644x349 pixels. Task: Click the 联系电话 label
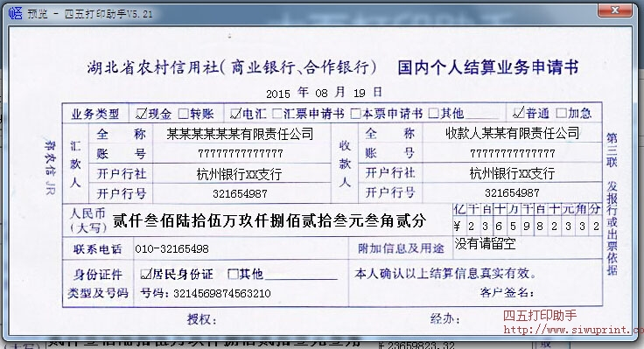pos(98,248)
